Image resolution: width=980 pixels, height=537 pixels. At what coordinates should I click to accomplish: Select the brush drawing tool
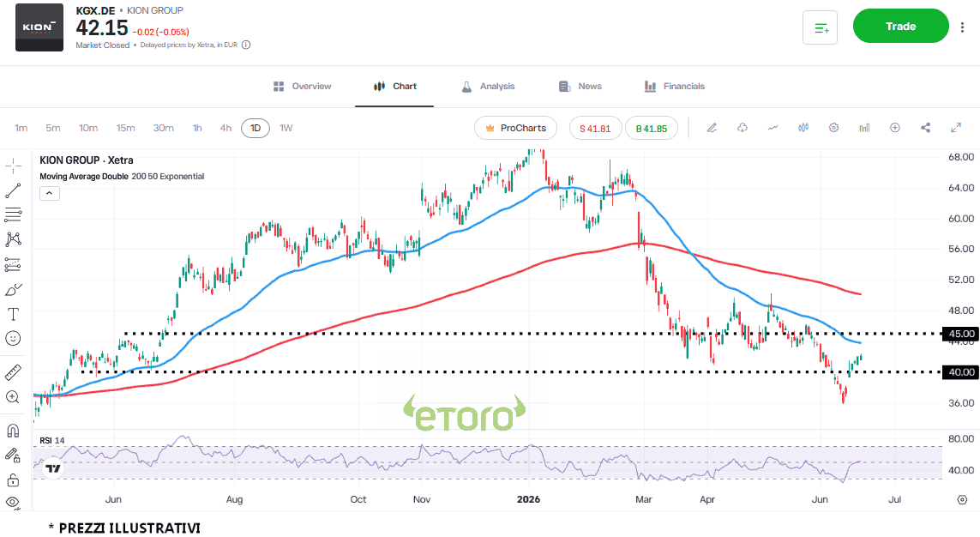13,289
